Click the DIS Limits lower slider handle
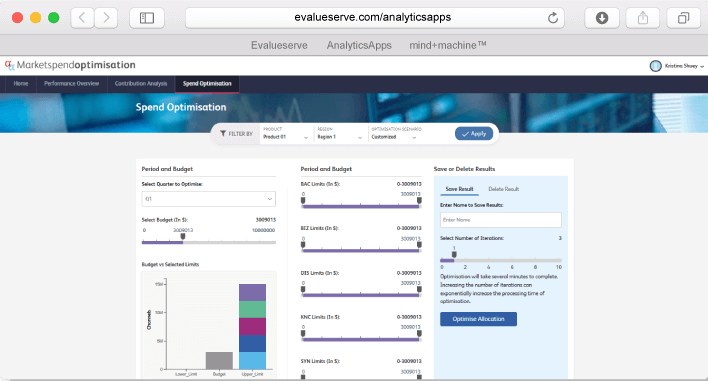Screen dimensions: 708x381 [303, 289]
